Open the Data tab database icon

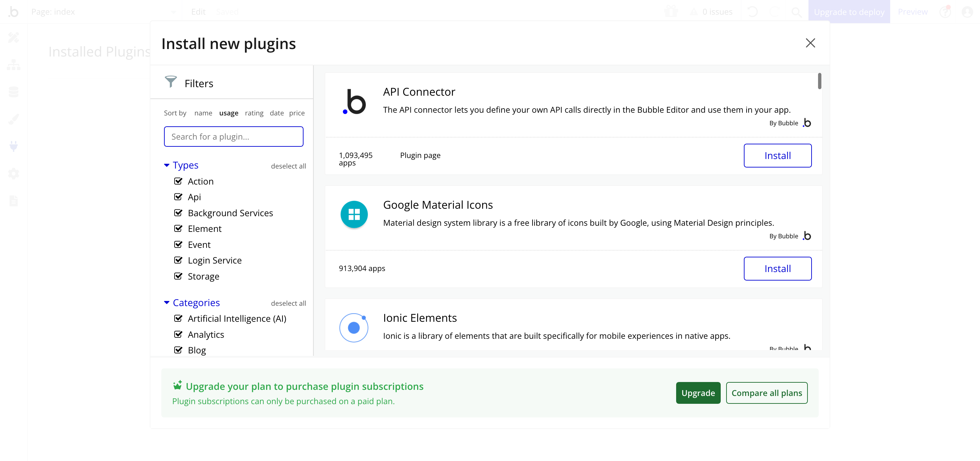14,92
